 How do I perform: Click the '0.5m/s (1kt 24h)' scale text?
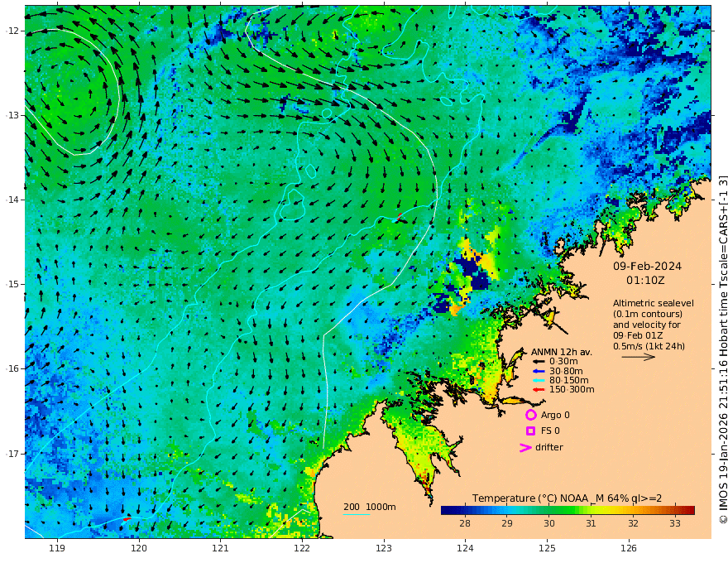(649, 346)
